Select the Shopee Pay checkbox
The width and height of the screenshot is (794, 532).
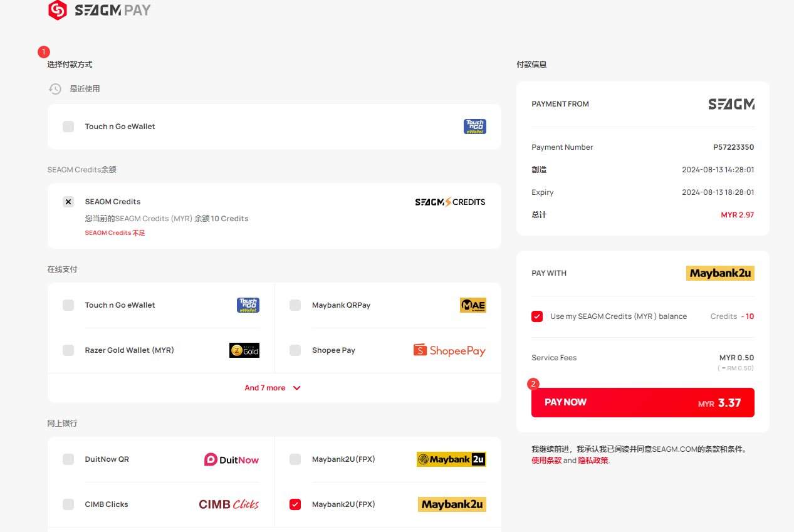pos(295,350)
